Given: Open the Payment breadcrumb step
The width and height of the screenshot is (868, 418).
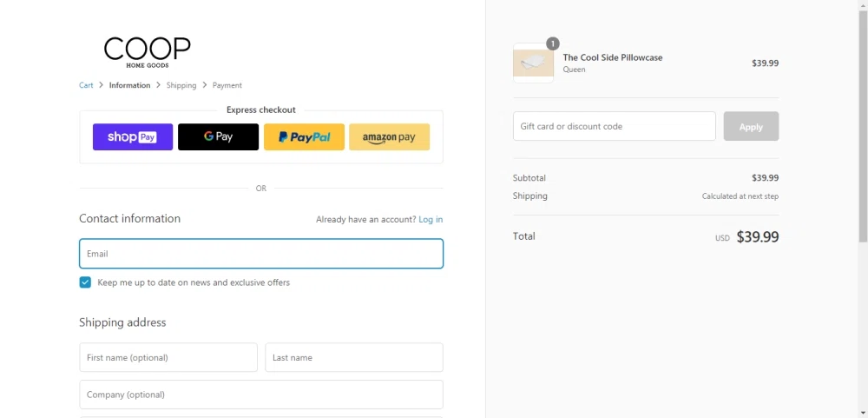Looking at the screenshot, I should [227, 85].
